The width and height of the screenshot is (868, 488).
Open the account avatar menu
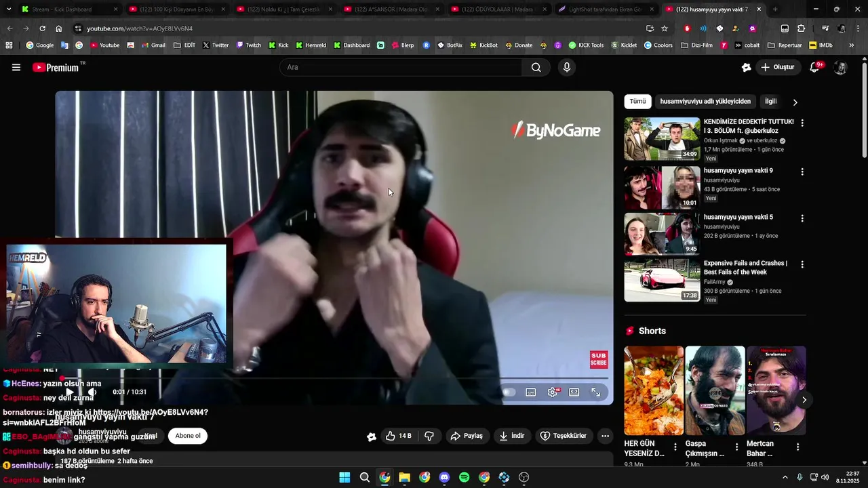[x=840, y=67]
